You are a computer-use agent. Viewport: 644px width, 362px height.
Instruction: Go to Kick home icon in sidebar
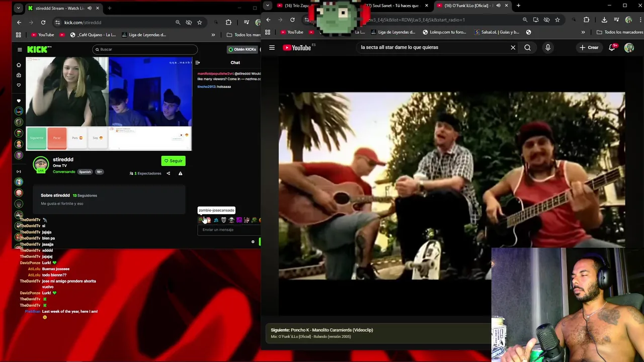tap(19, 65)
